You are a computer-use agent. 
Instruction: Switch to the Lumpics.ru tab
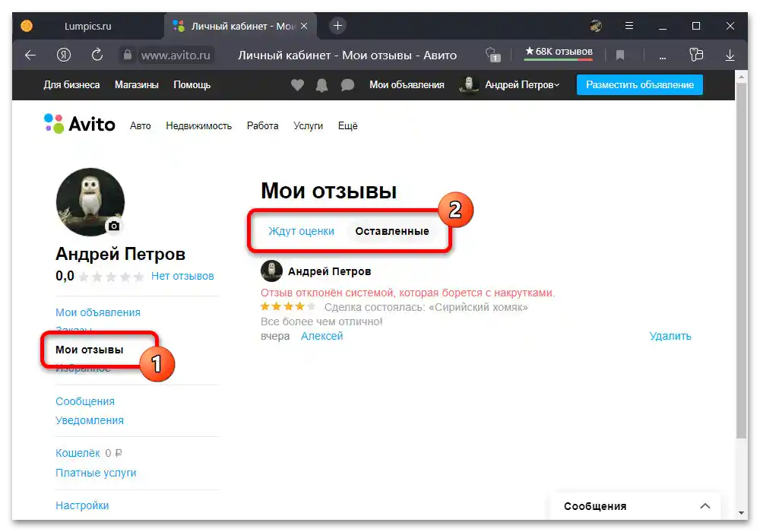point(87,26)
